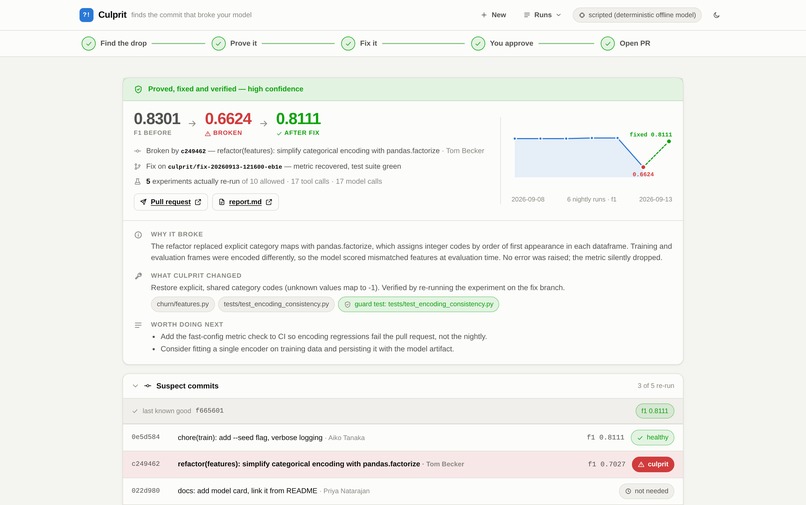Click the red 0.6624 point on chart
806x505 pixels.
pos(643,167)
